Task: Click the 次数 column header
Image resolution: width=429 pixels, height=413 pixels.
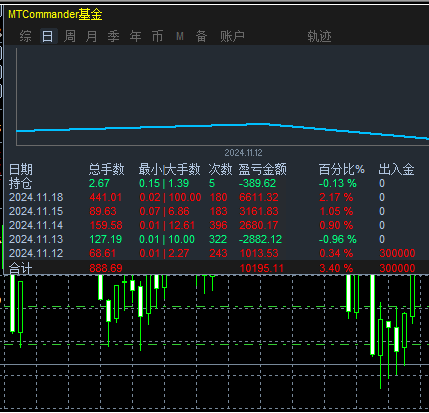Action: 220,169
